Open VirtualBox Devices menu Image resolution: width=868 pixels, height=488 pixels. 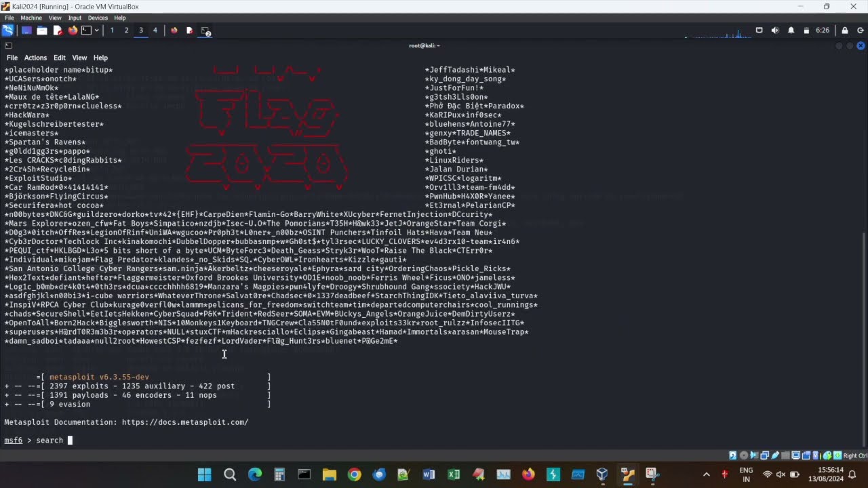pyautogui.click(x=98, y=18)
